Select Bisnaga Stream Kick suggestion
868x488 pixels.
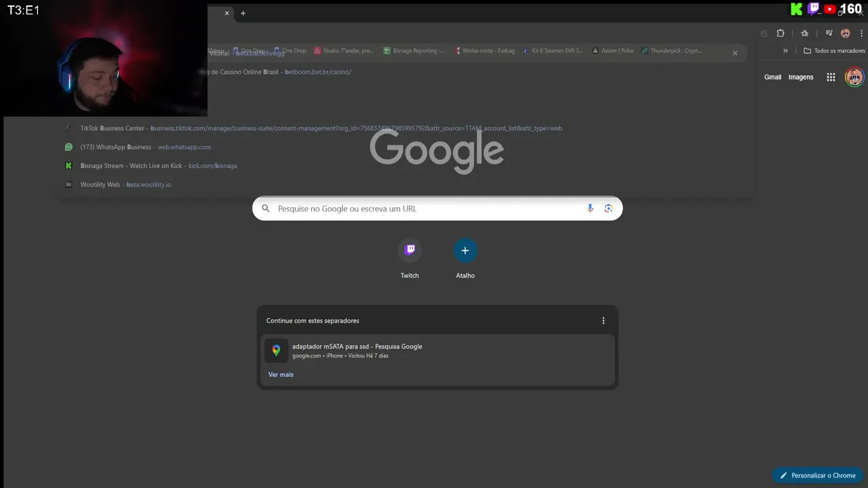[x=406, y=166]
